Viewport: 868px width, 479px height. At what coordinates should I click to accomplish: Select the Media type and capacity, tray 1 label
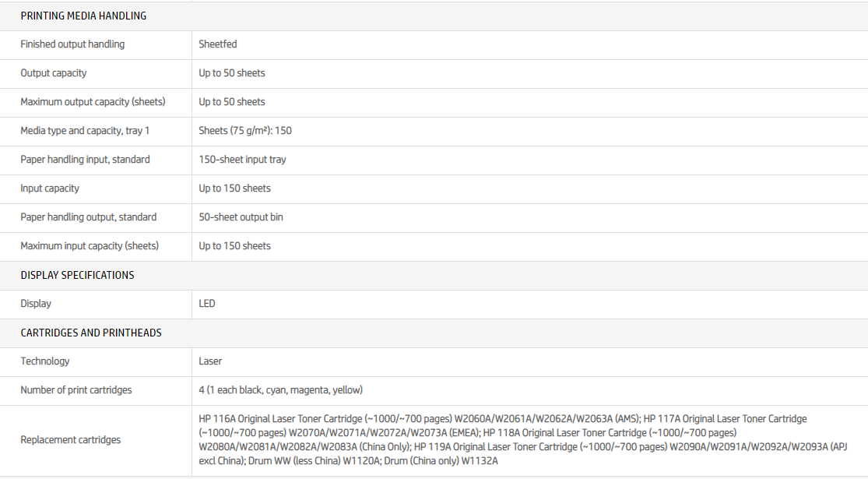click(x=85, y=131)
